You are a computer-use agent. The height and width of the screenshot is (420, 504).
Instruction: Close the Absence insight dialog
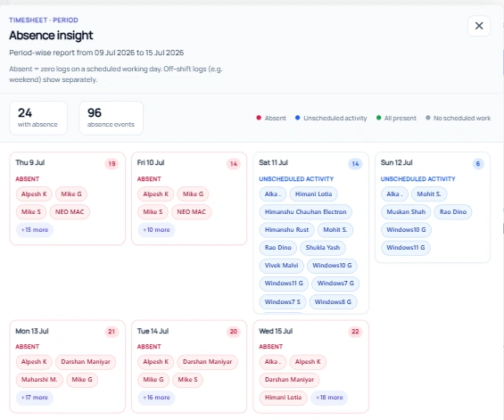point(479,26)
